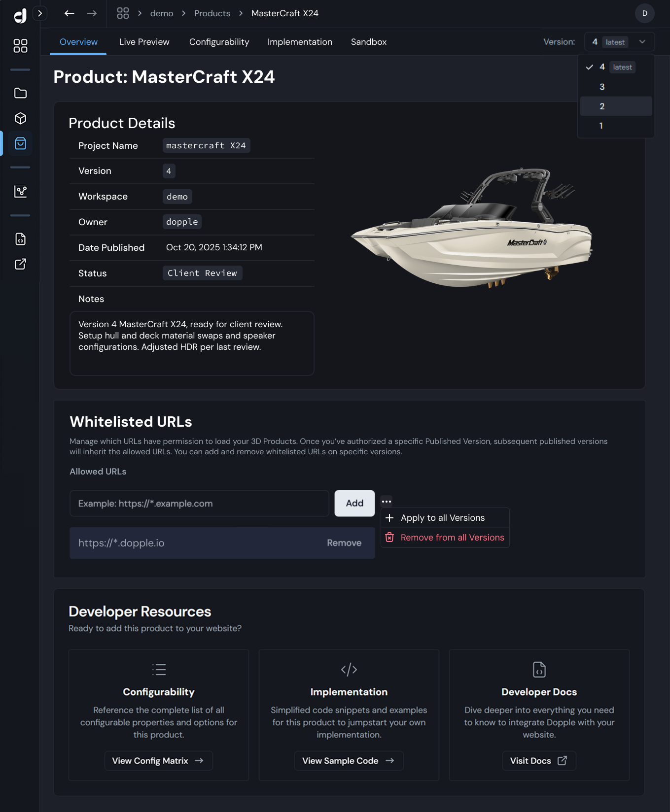Open the dashboard grid icon in sidebar
This screenshot has height=812, width=670.
point(20,46)
